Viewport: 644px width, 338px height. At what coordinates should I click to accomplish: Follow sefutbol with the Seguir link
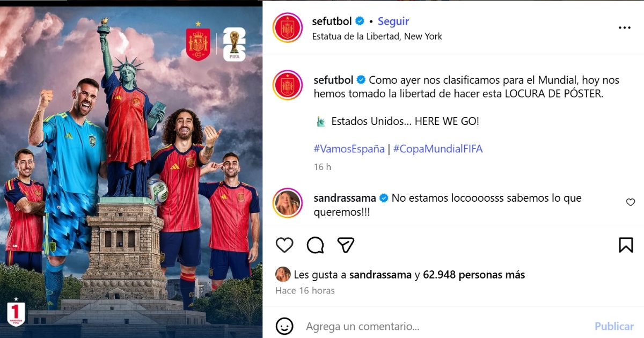[x=393, y=21]
